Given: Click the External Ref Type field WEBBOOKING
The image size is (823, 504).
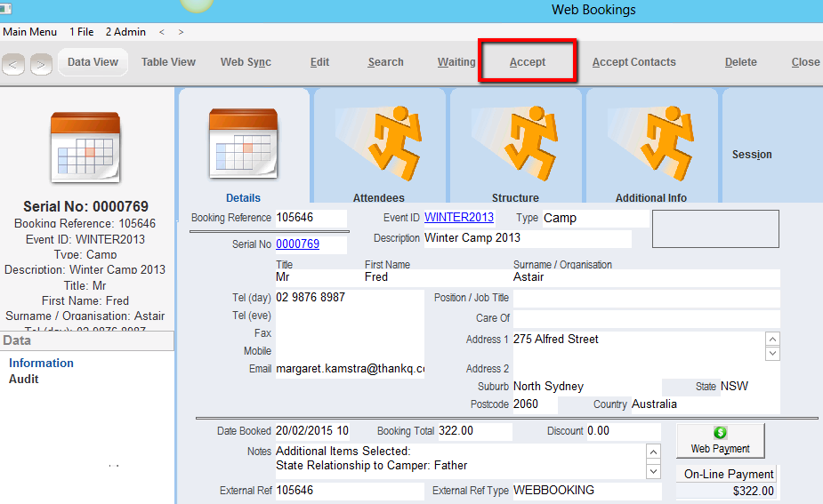Looking at the screenshot, I should pyautogui.click(x=587, y=491).
